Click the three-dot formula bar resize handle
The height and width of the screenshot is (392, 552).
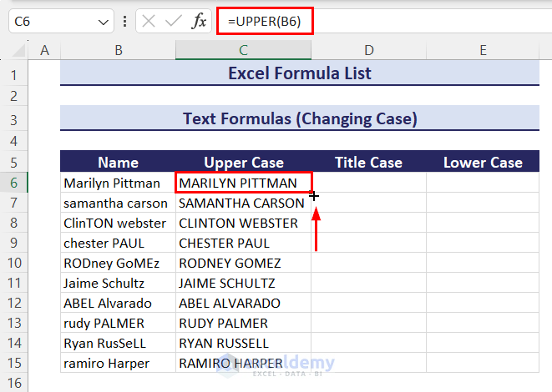click(124, 22)
